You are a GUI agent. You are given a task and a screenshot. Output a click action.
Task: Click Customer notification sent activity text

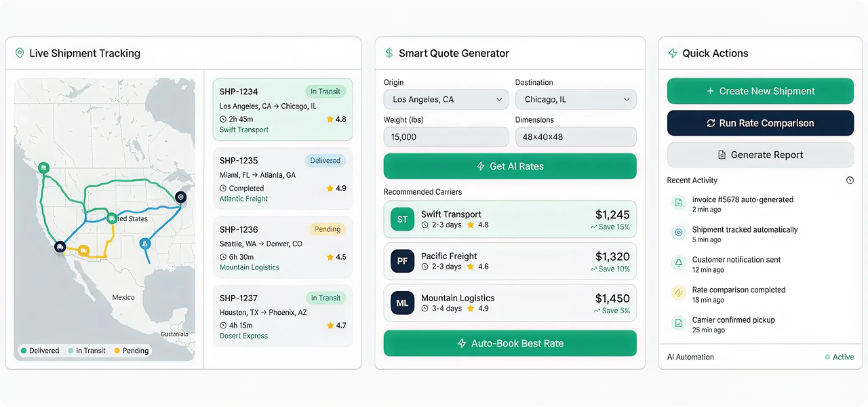tap(736, 260)
